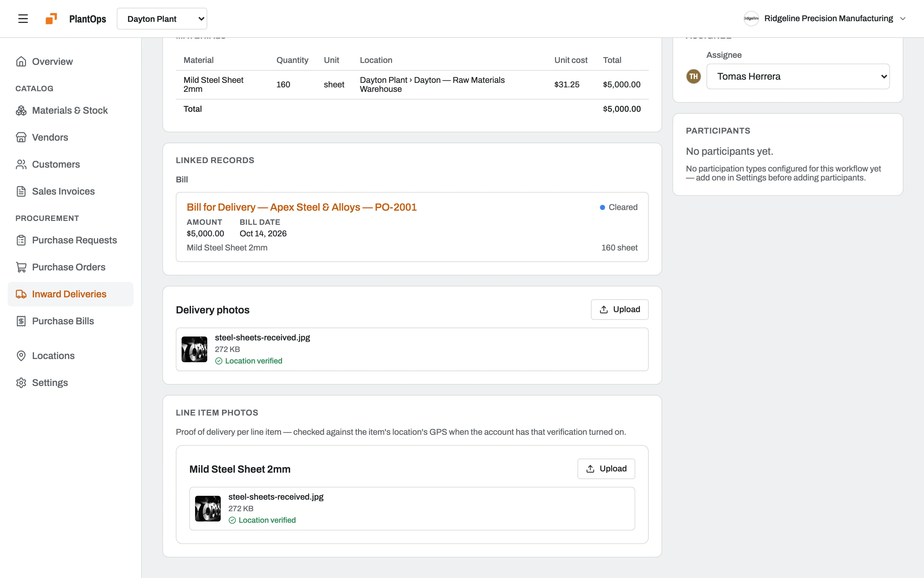This screenshot has width=924, height=578.
Task: Select Purchase Bills in sidebar
Action: point(71,321)
